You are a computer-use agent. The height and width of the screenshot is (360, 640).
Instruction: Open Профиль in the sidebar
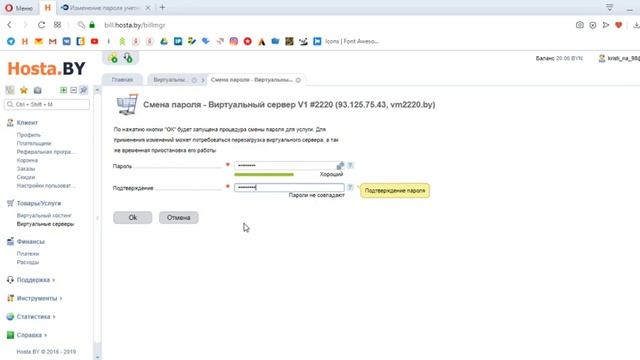coord(29,135)
